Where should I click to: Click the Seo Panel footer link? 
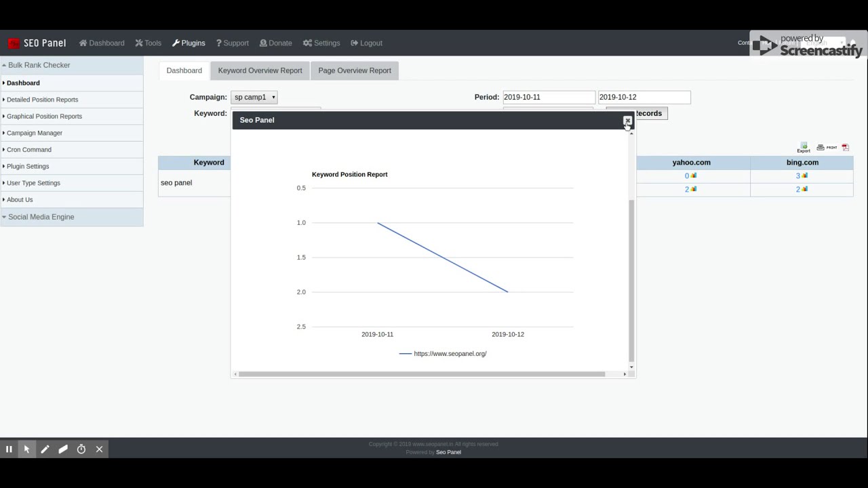pos(448,452)
